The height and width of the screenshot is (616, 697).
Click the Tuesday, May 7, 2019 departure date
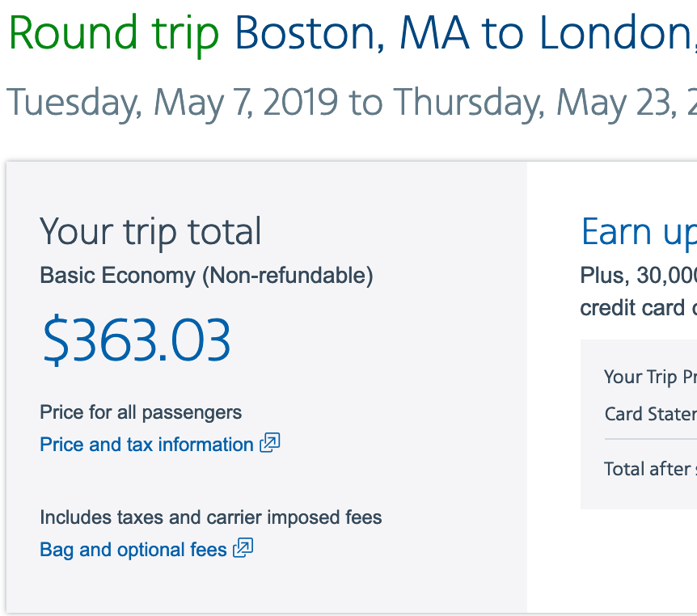point(171,103)
